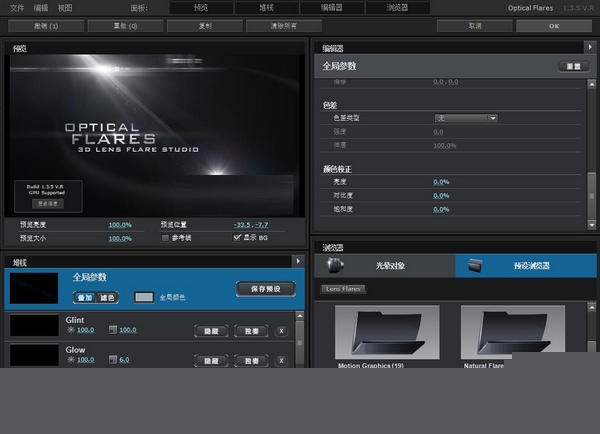The image size is (600, 434).
Task: Toggle the 叠加 blend mode button
Action: click(84, 297)
